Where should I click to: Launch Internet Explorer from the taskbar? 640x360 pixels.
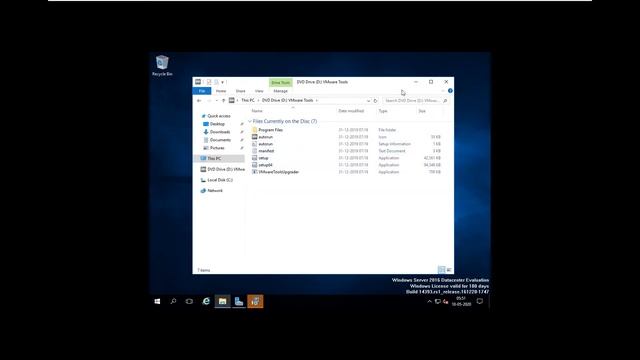(206, 302)
